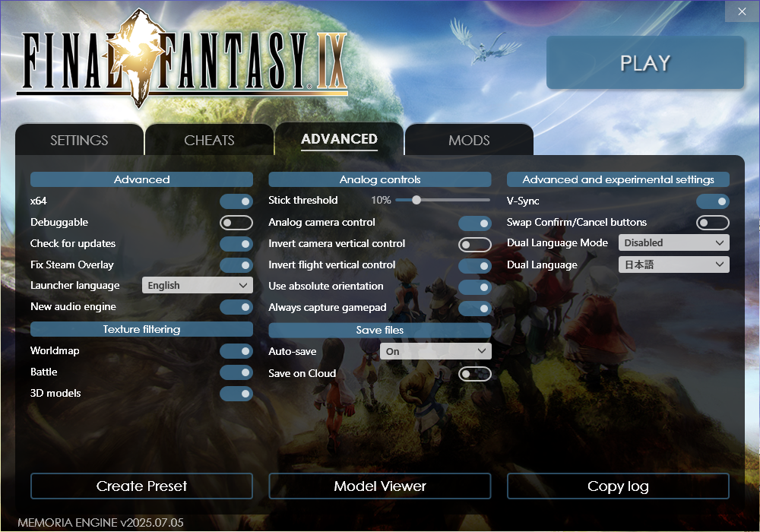760x532 pixels.
Task: Click the Final Fantasy IX logo
Action: click(182, 59)
